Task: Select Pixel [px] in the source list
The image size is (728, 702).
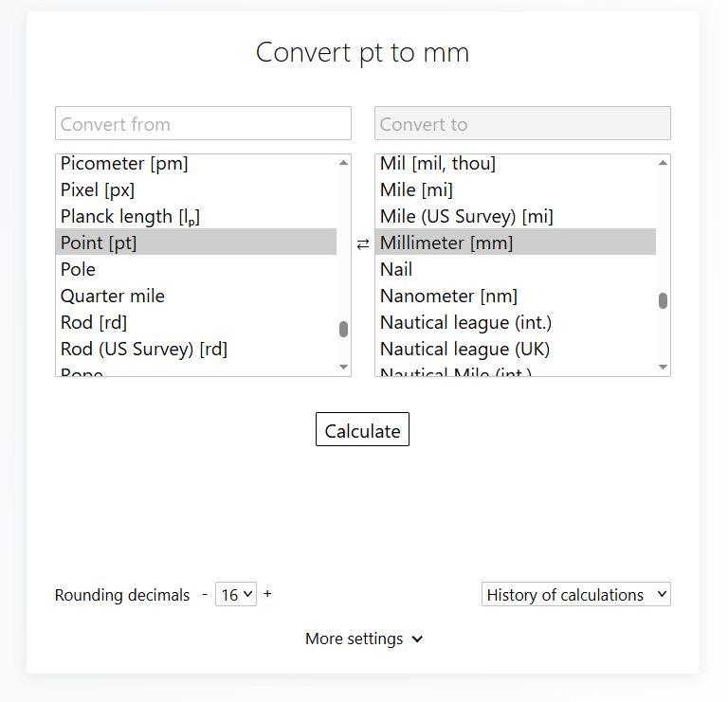Action: [x=98, y=189]
